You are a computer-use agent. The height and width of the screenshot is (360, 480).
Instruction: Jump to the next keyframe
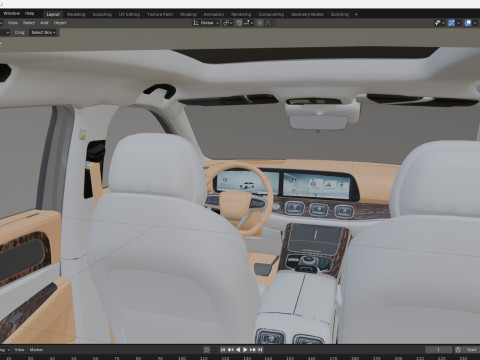click(x=253, y=350)
